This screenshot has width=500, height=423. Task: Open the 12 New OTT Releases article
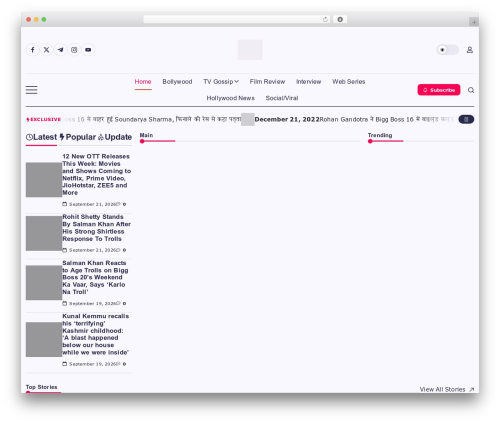tap(96, 174)
